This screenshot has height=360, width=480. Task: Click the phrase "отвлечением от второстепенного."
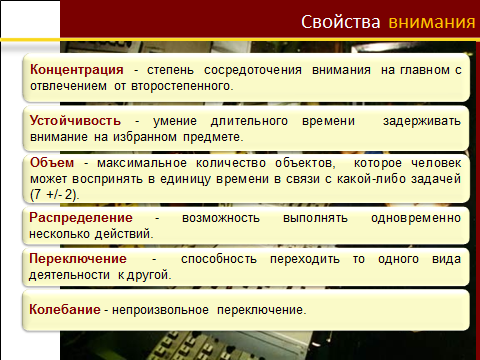(x=132, y=86)
